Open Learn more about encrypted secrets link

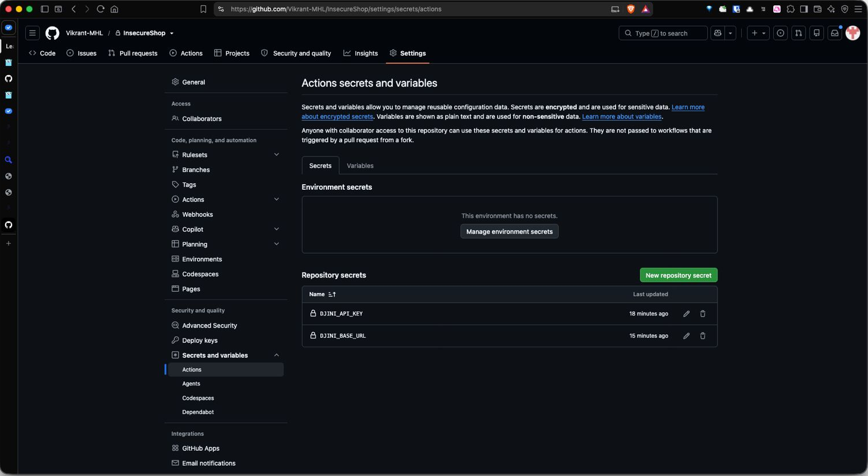(x=503, y=112)
